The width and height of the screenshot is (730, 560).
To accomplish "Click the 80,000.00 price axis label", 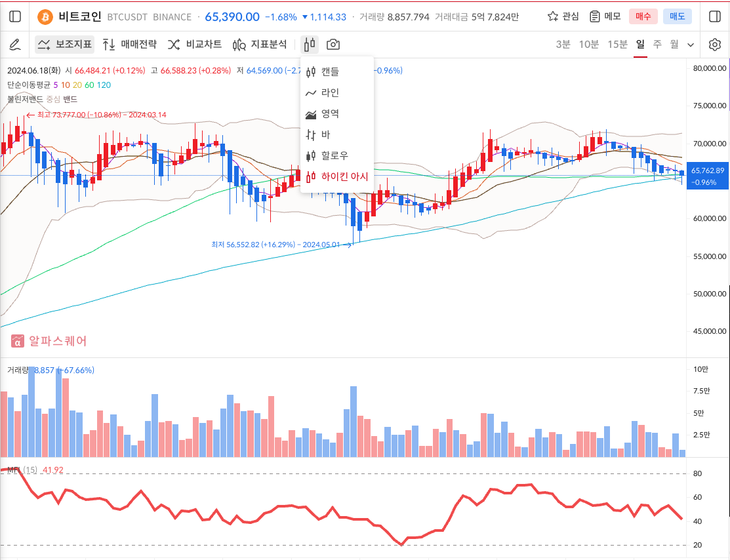I will 709,68.
